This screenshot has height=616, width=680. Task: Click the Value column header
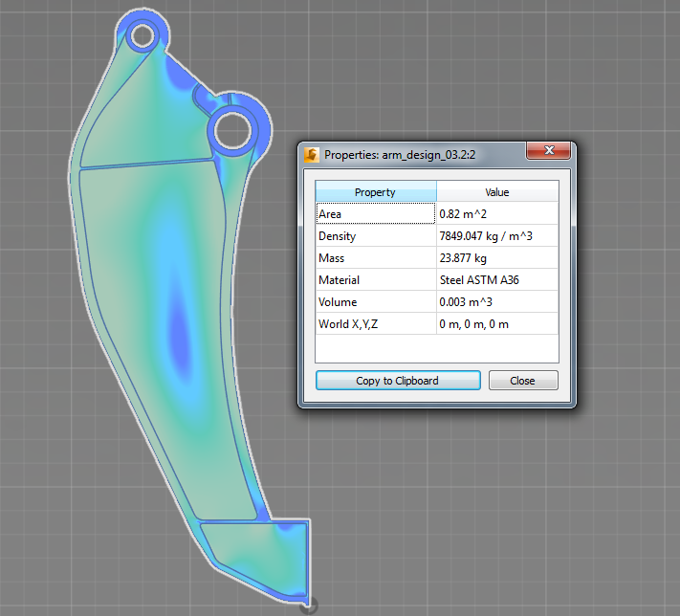point(497,191)
